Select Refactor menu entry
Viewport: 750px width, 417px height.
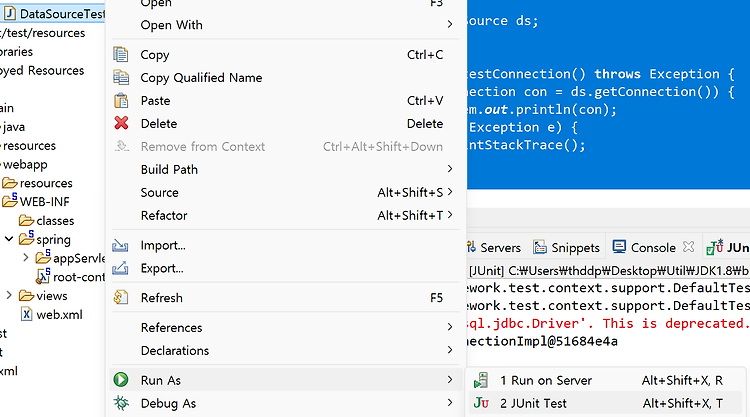tap(286, 215)
